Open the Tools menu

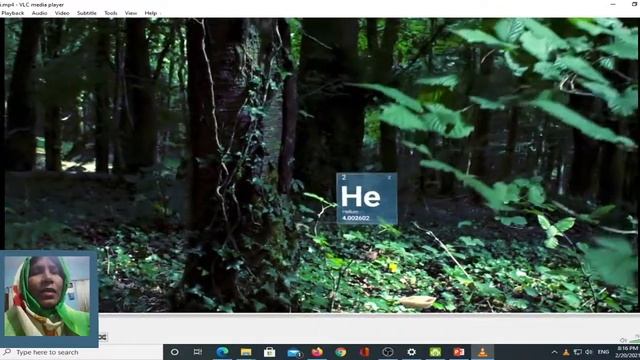pyautogui.click(x=111, y=13)
